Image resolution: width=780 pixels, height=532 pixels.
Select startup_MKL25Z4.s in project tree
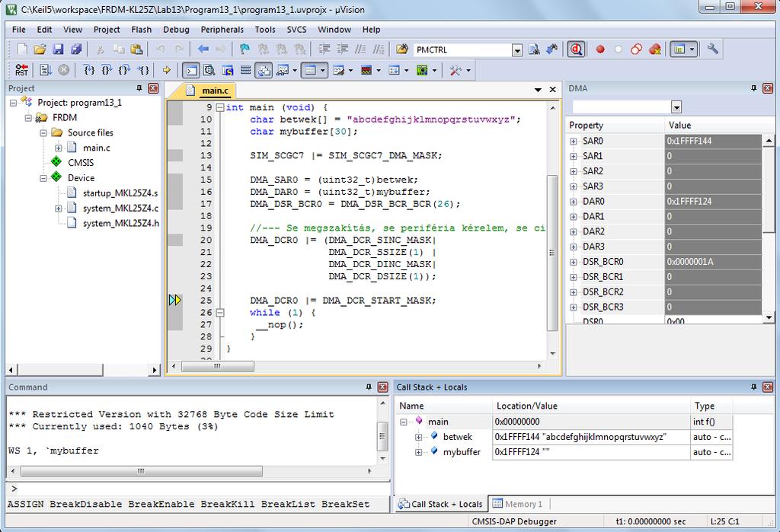point(120,193)
